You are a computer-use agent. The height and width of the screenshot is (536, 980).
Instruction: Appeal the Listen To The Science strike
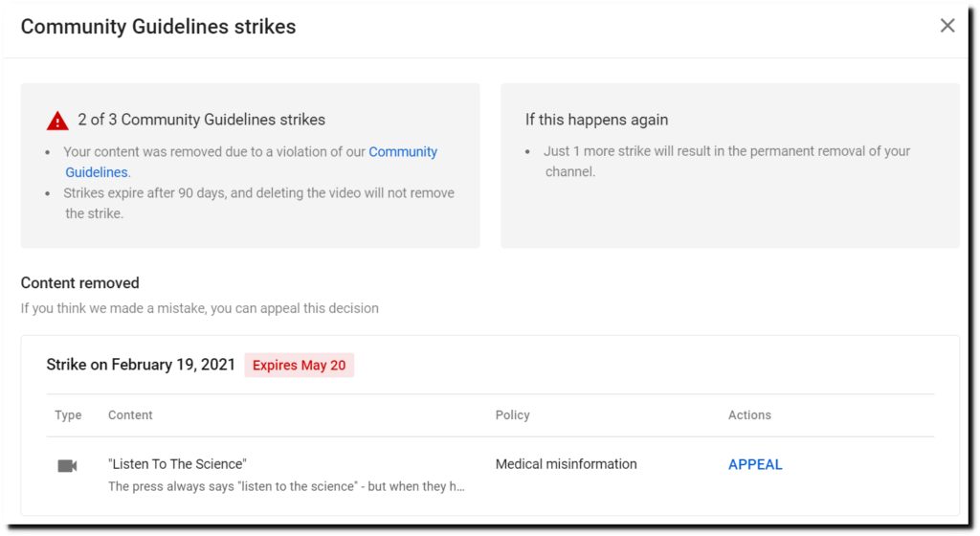(x=755, y=465)
